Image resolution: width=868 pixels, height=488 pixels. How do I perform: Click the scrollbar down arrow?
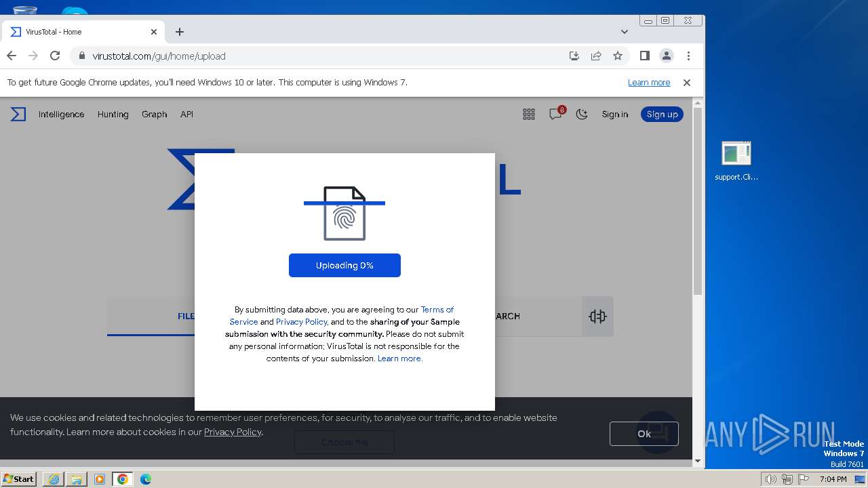(x=698, y=461)
